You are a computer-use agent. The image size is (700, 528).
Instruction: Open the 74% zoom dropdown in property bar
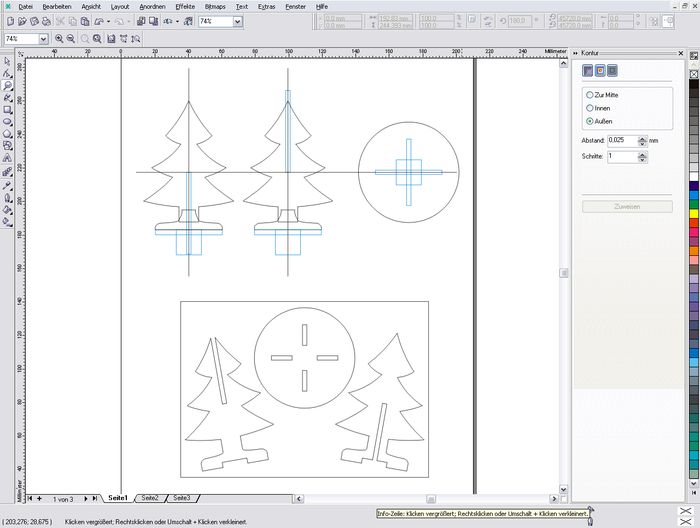point(43,39)
